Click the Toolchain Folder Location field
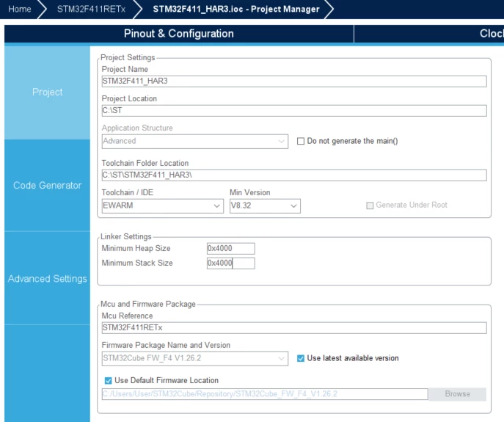Image resolution: width=504 pixels, height=422 pixels. pos(294,175)
